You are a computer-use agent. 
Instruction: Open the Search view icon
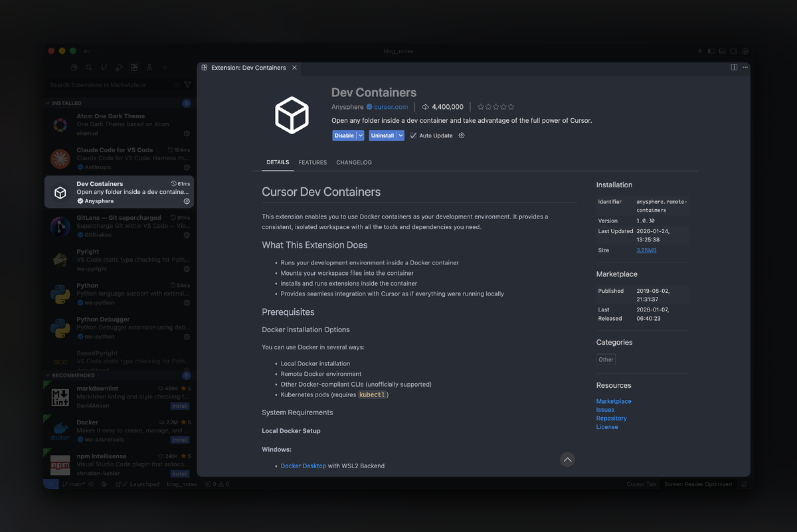[x=89, y=67]
